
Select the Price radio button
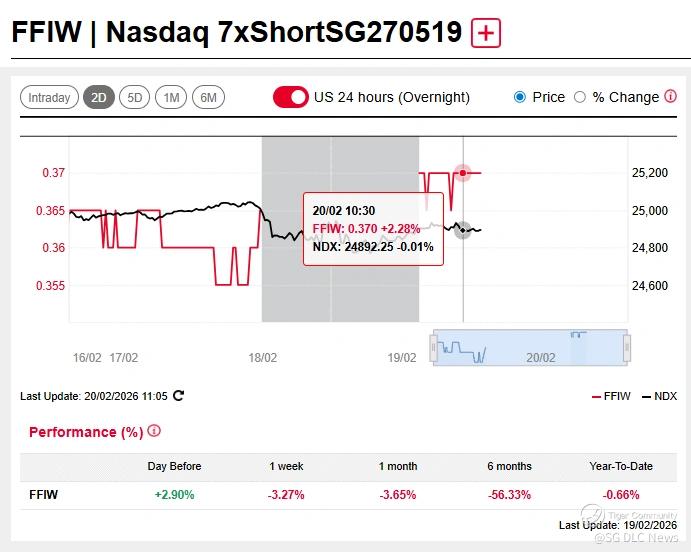pyautogui.click(x=519, y=97)
